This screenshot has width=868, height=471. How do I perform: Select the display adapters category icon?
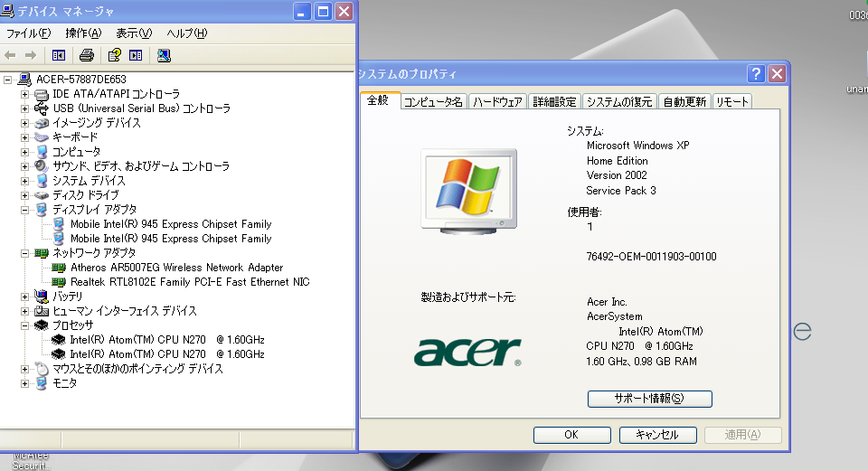point(42,209)
